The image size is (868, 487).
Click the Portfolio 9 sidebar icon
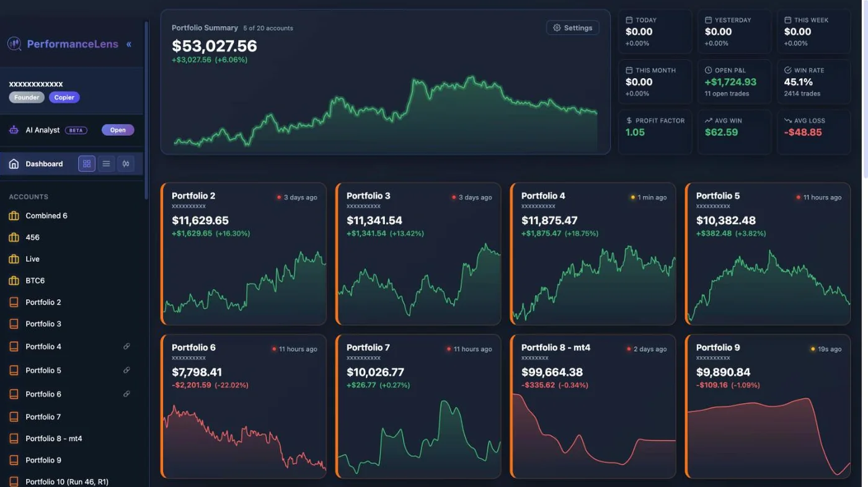pos(14,460)
